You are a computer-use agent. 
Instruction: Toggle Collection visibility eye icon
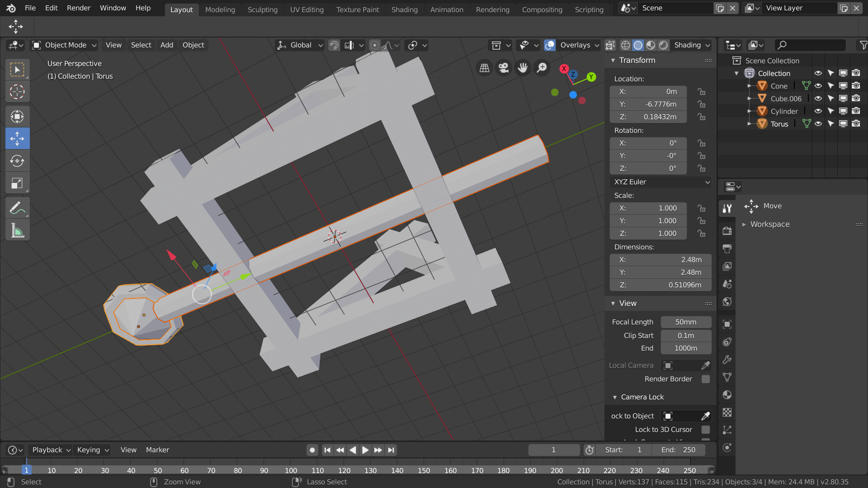818,73
